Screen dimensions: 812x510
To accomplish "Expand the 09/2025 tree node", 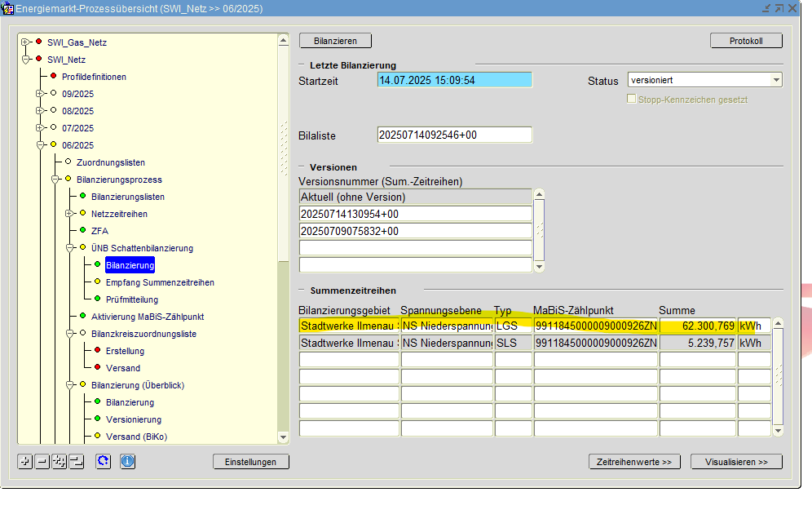I will (40, 94).
